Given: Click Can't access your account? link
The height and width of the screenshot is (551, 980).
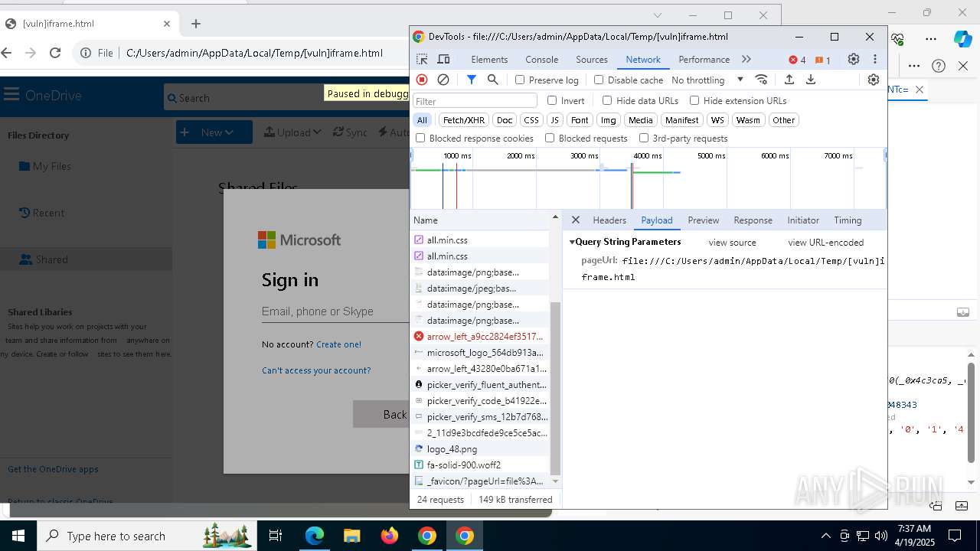Looking at the screenshot, I should coord(316,370).
